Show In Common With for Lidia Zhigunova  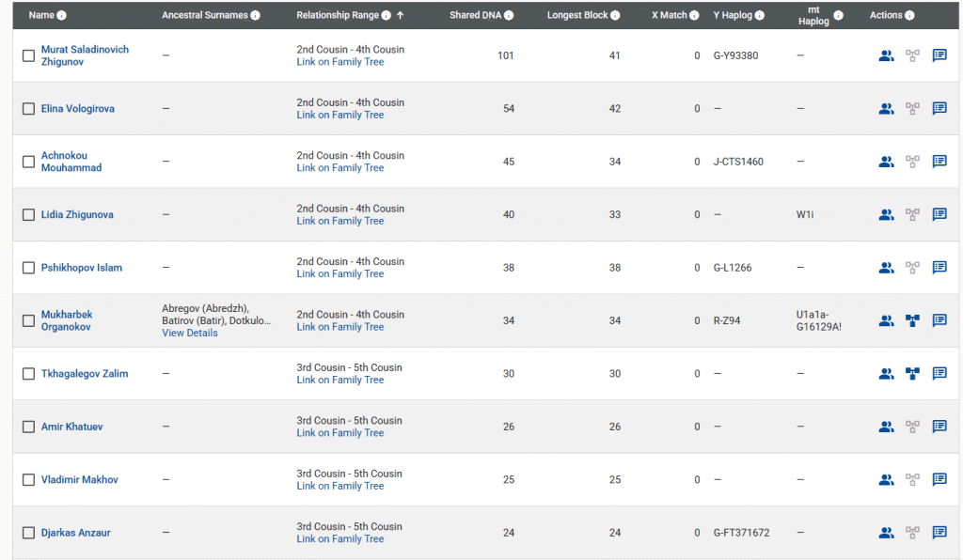click(886, 214)
